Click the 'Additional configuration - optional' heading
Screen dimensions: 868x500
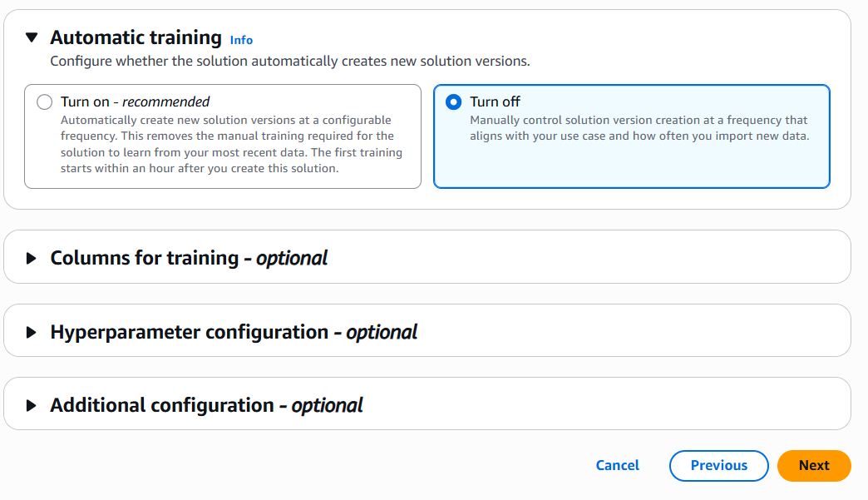pos(206,405)
